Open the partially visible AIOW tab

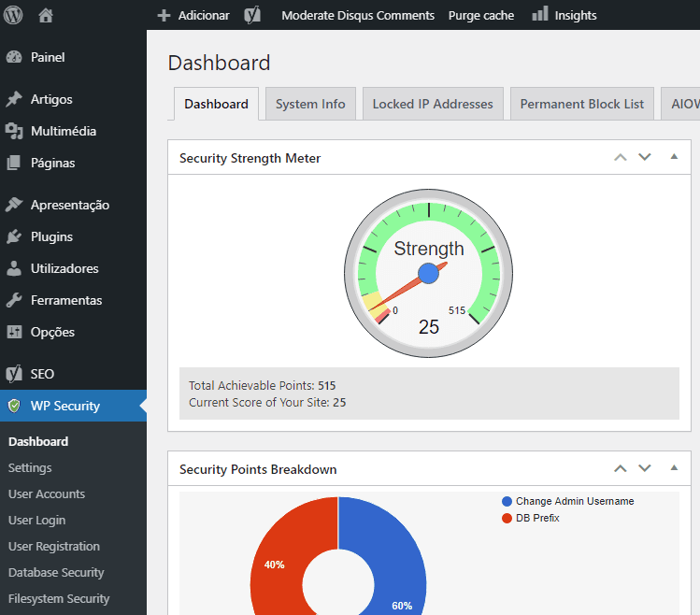click(680, 104)
